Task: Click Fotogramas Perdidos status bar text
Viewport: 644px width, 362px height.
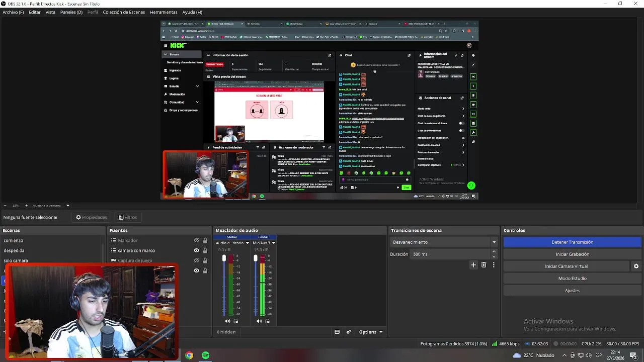Action: [454, 344]
